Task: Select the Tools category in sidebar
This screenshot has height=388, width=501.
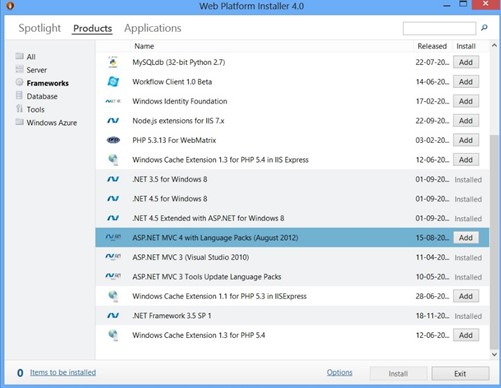Action: [x=35, y=109]
